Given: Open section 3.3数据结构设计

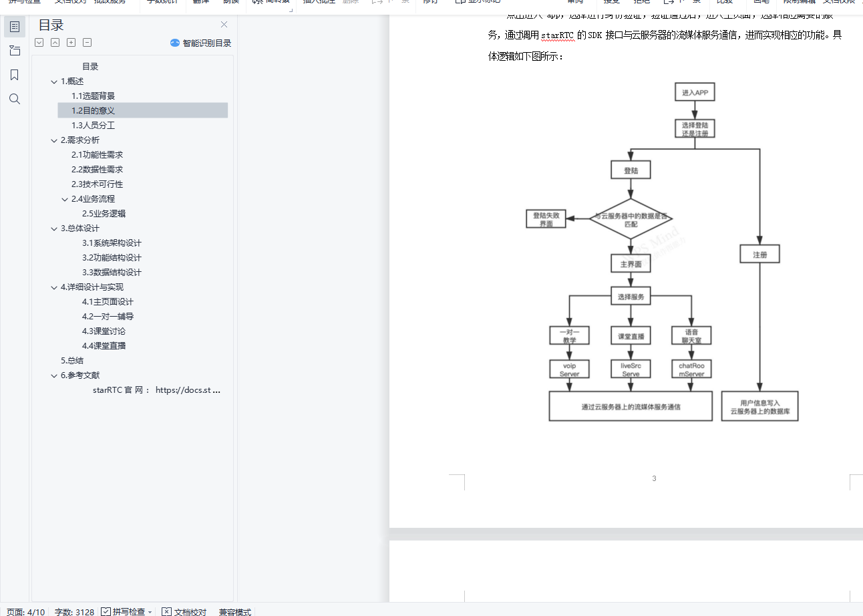Looking at the screenshot, I should click(112, 273).
